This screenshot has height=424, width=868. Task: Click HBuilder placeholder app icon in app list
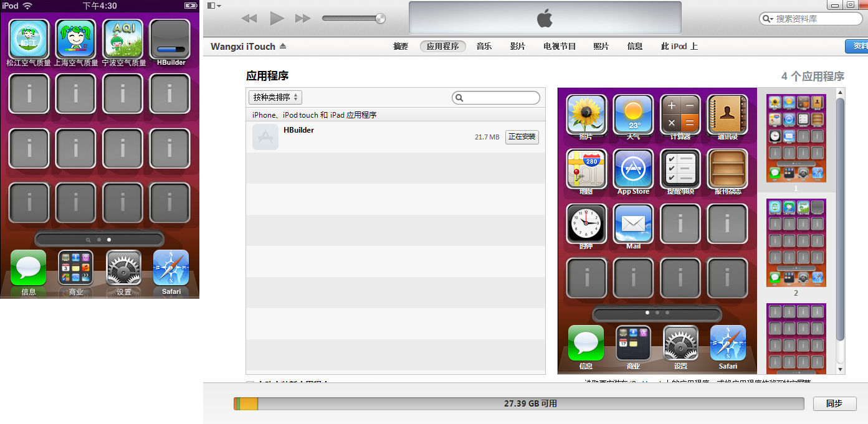[x=265, y=136]
